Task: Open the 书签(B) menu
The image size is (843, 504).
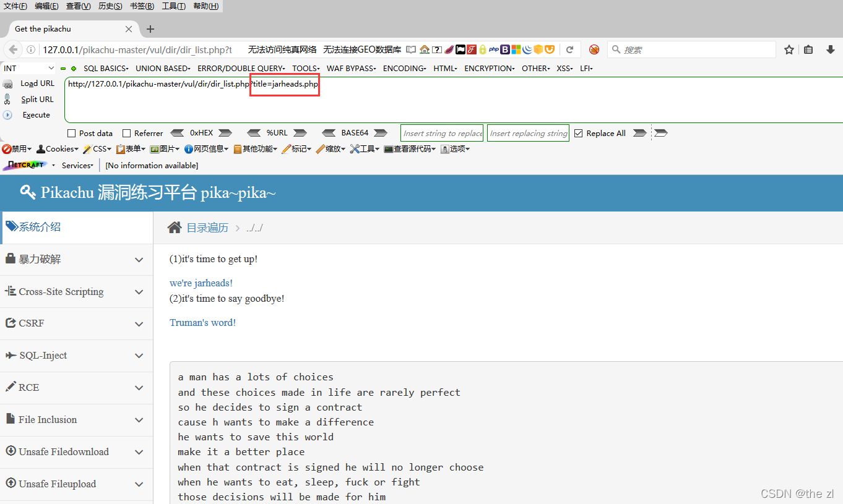Action: click(x=142, y=6)
